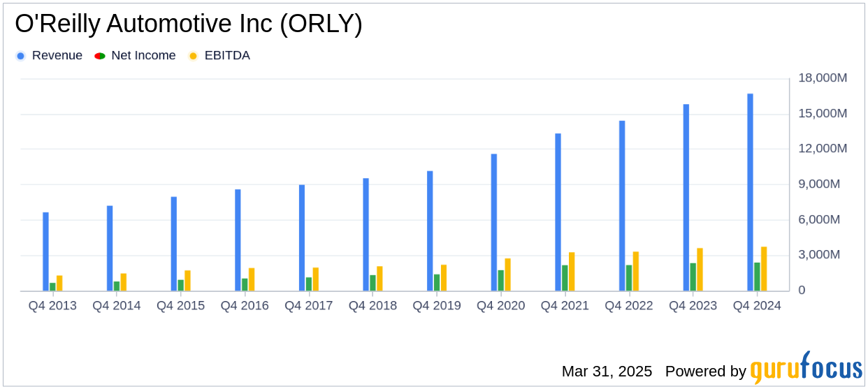The image size is (868, 389).
Task: Click the red-green Net Income legend dot
Action: pyautogui.click(x=100, y=56)
